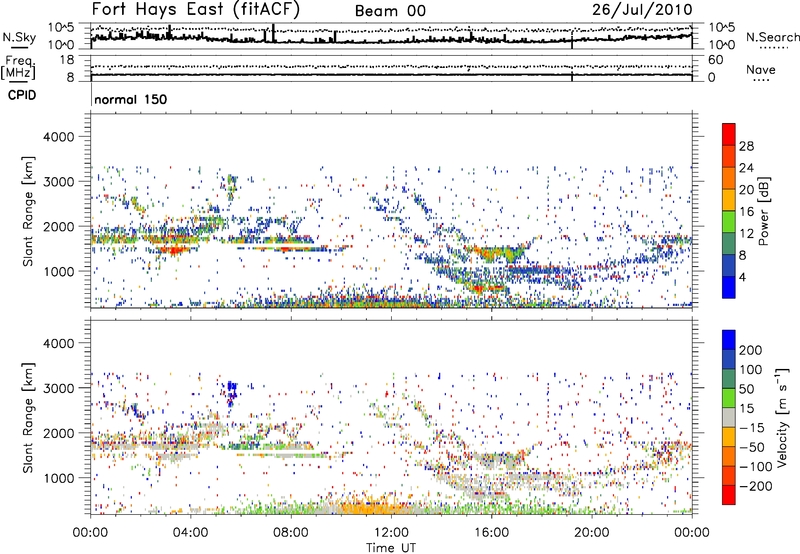800x554 pixels.
Task: Click the blue velocity cluster near 05:30 at 3000 km
Action: (232, 390)
